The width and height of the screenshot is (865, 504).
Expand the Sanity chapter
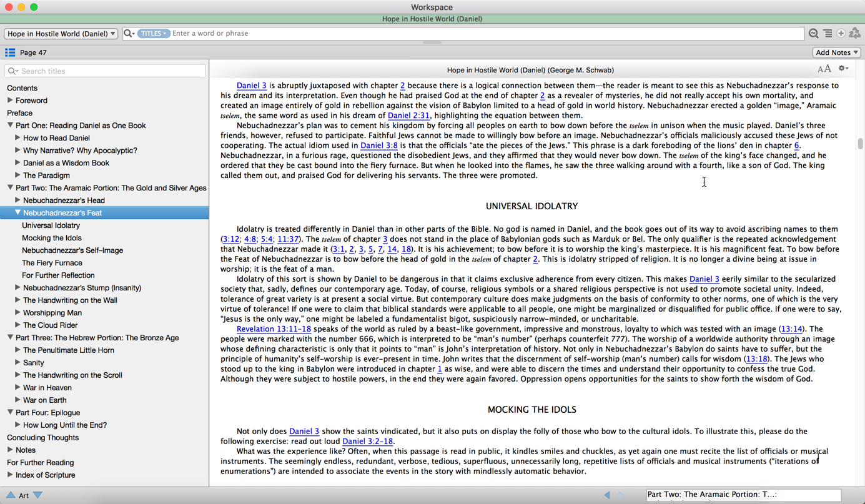[17, 363]
